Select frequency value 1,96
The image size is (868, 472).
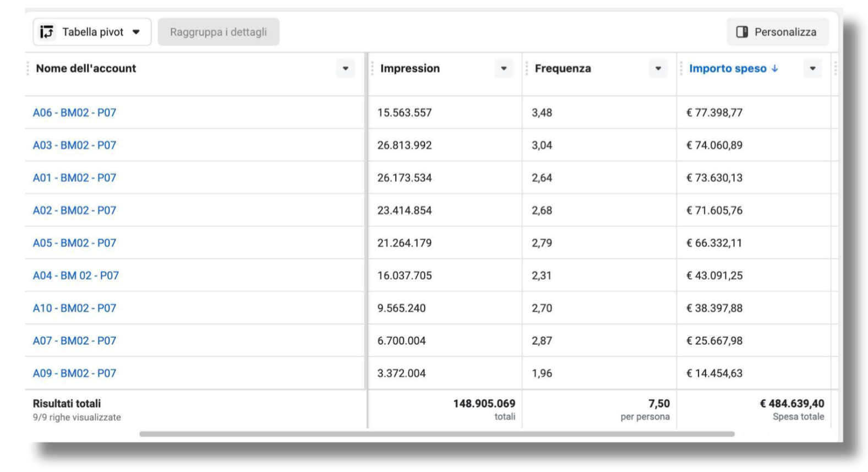[x=542, y=373]
